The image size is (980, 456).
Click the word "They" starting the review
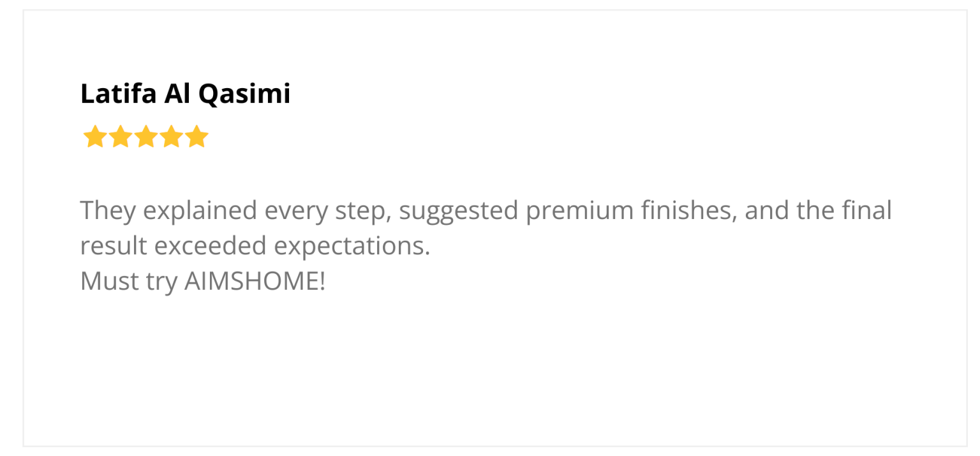pyautogui.click(x=108, y=210)
